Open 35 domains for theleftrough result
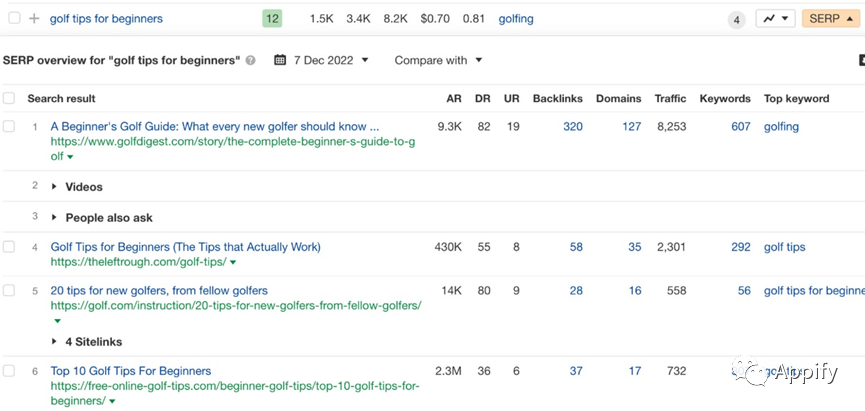The image size is (865, 411). [635, 247]
